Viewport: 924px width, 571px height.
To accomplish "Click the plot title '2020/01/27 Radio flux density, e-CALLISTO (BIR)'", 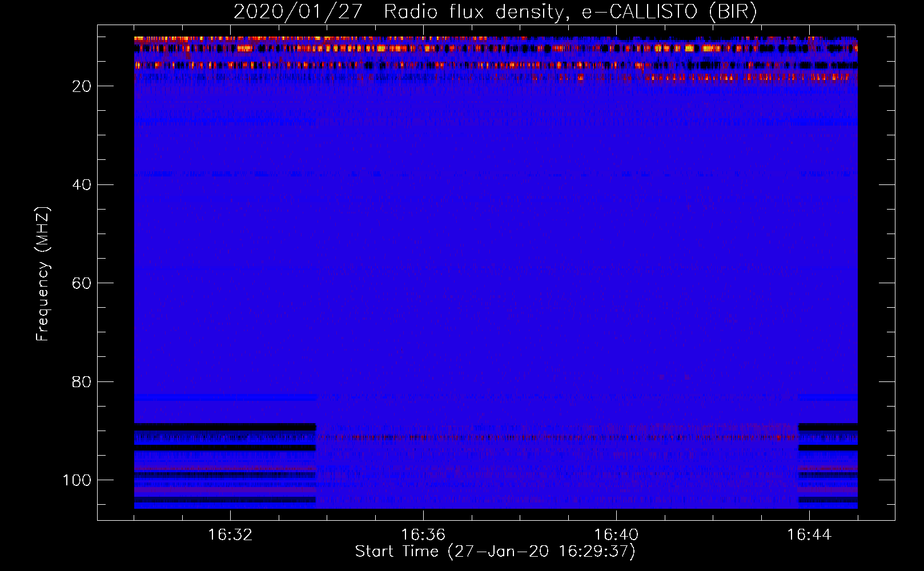I will pos(495,12).
